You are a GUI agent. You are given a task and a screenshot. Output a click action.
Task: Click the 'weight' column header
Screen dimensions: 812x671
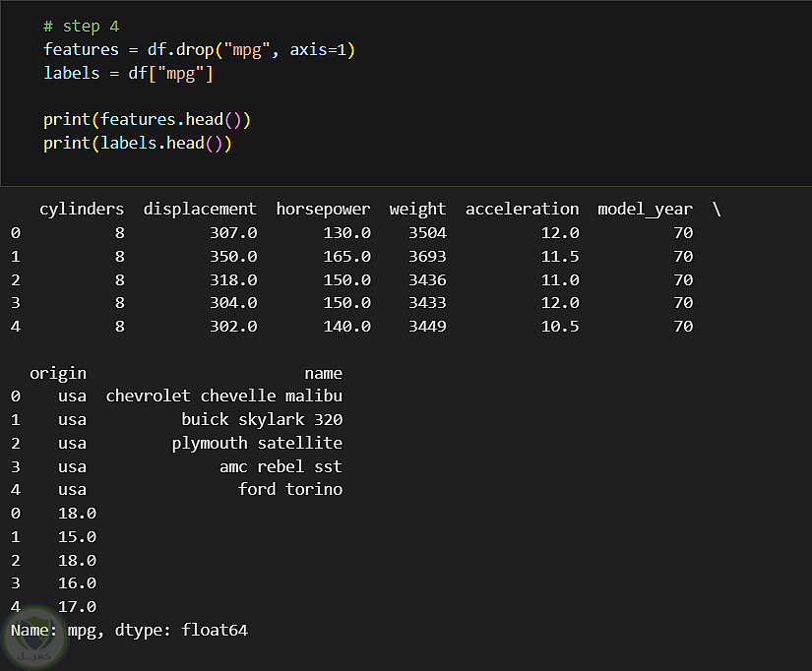[417, 209]
